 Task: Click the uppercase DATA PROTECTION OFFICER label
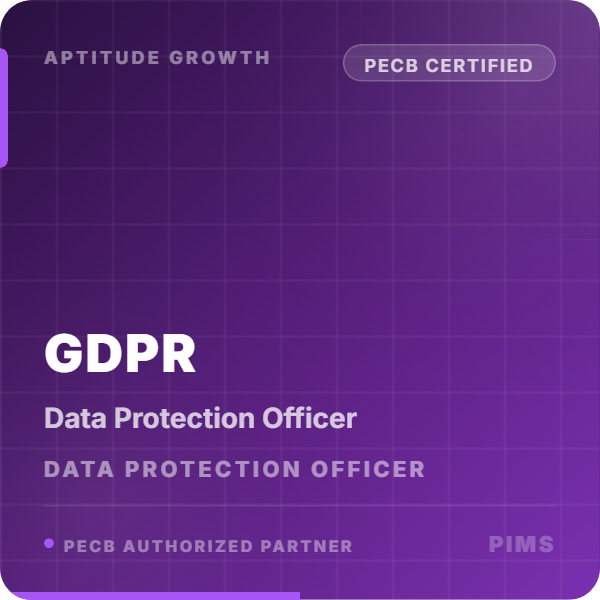tap(235, 469)
